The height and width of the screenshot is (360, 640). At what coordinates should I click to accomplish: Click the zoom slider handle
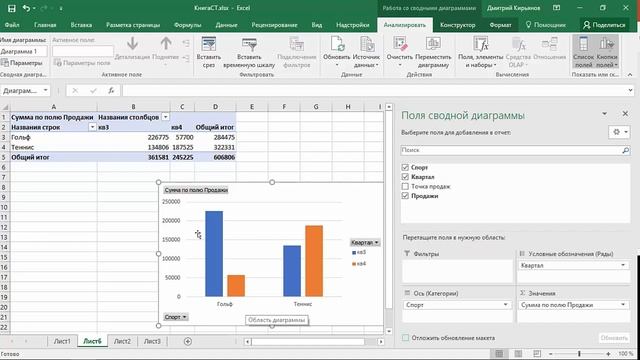[x=579, y=354]
